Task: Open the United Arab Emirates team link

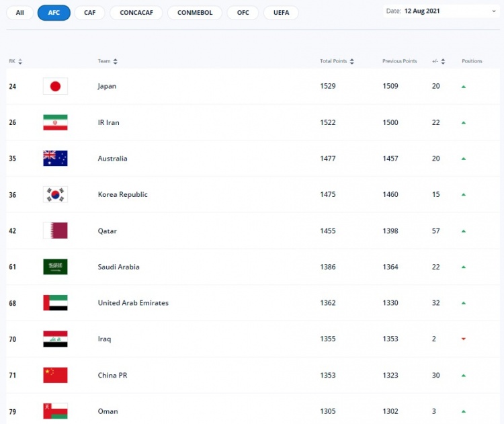Action: point(133,303)
